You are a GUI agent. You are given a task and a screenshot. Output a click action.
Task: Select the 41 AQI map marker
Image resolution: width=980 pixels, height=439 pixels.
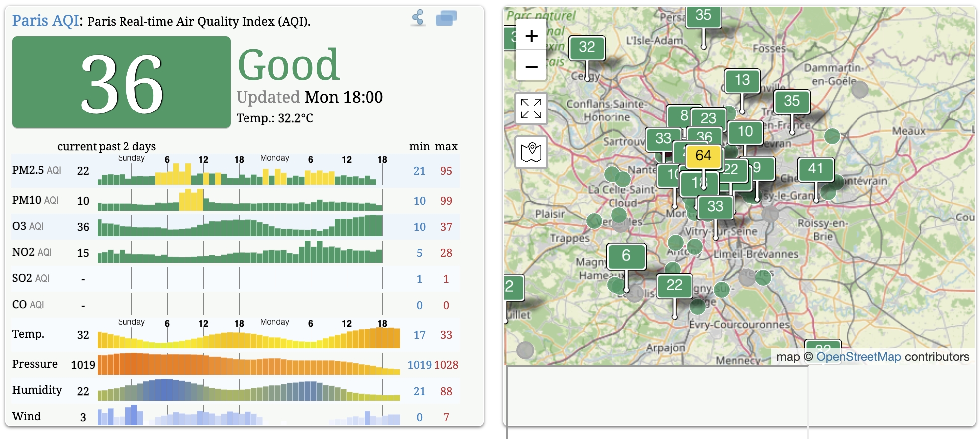tap(815, 169)
